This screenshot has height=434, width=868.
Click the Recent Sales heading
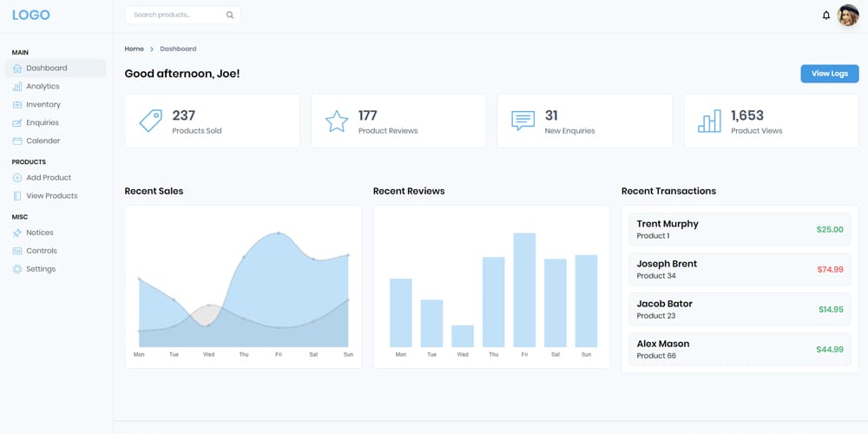(x=154, y=191)
